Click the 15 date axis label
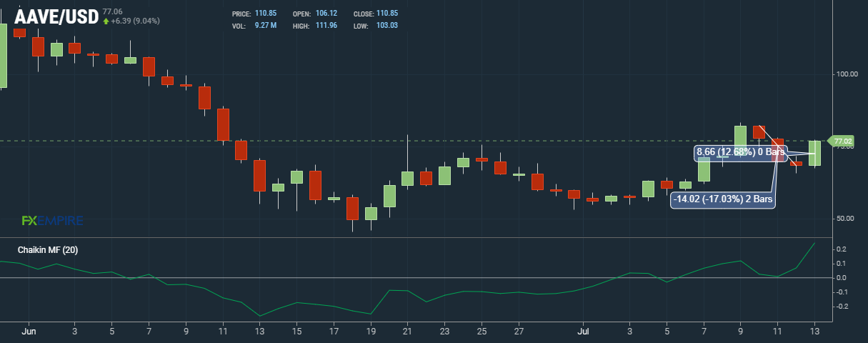Viewport: 868px width, 343px height. pos(296,332)
